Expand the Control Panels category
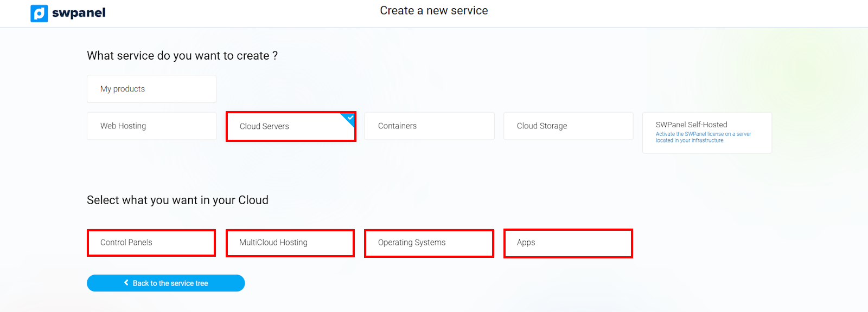 151,243
